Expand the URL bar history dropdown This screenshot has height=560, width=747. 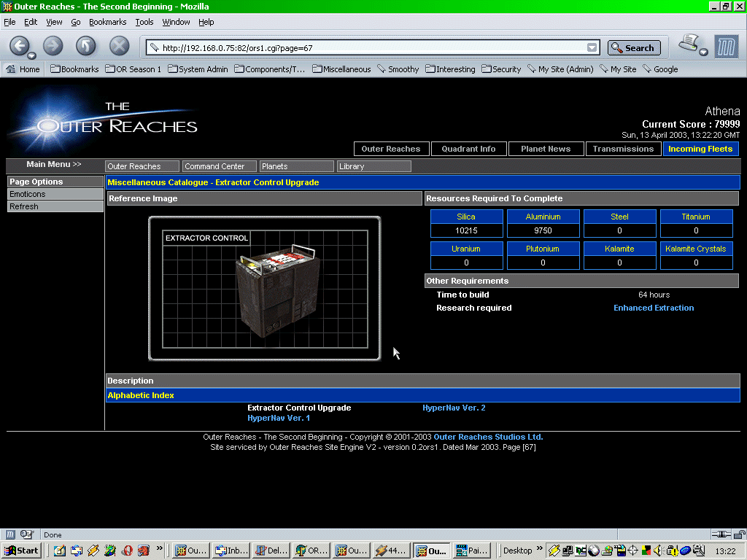click(x=592, y=48)
